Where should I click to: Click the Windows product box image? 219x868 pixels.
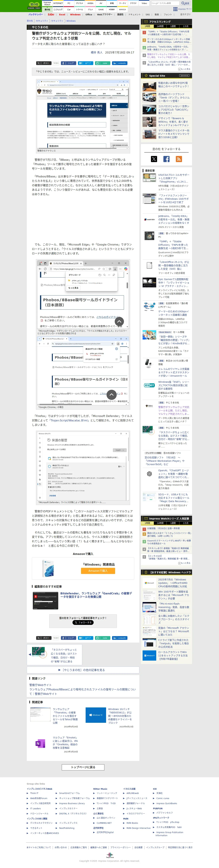pyautogui.click(x=48, y=568)
